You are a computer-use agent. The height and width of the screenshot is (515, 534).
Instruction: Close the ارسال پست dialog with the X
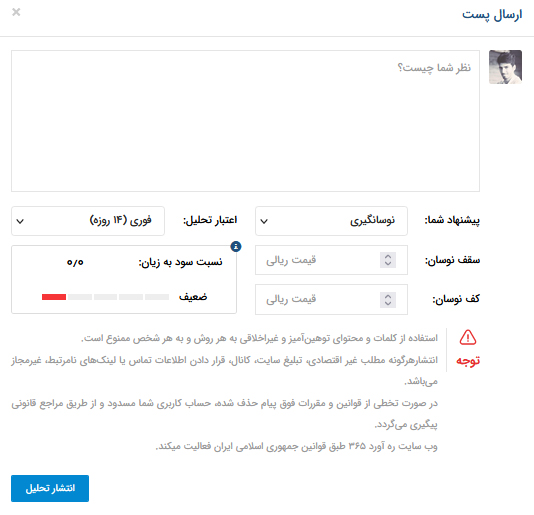click(16, 12)
